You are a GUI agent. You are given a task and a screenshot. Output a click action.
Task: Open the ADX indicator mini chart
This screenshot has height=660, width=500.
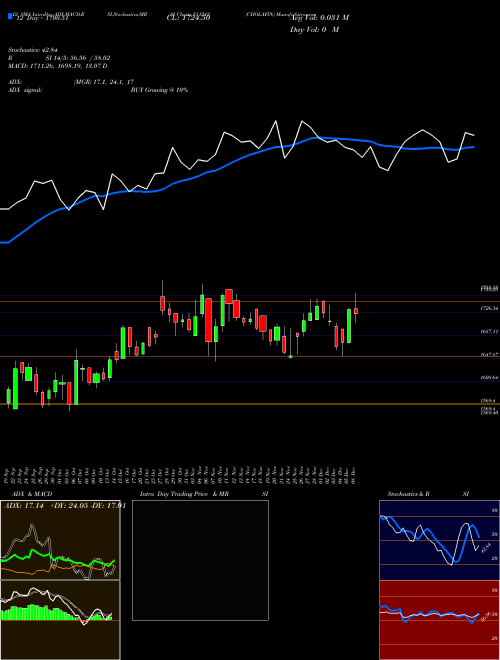click(x=60, y=540)
